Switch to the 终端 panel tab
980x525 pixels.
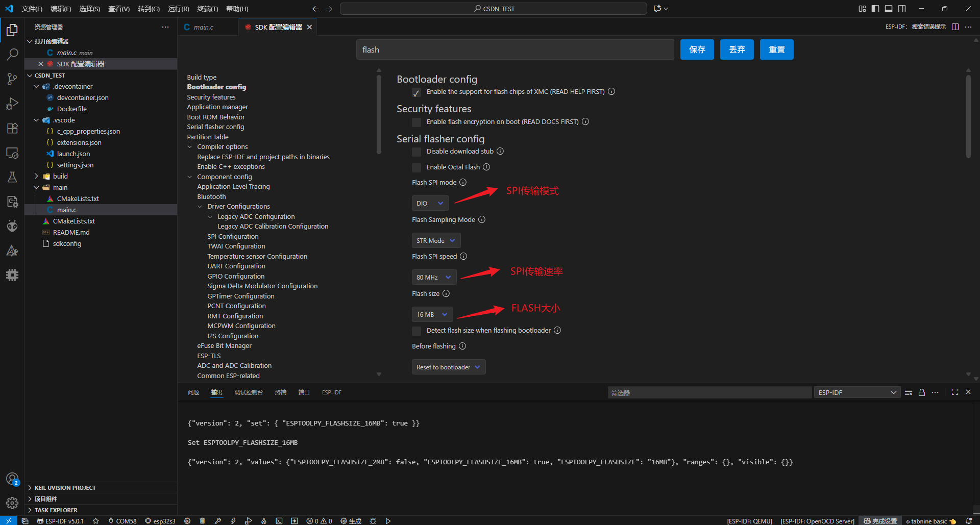281,392
